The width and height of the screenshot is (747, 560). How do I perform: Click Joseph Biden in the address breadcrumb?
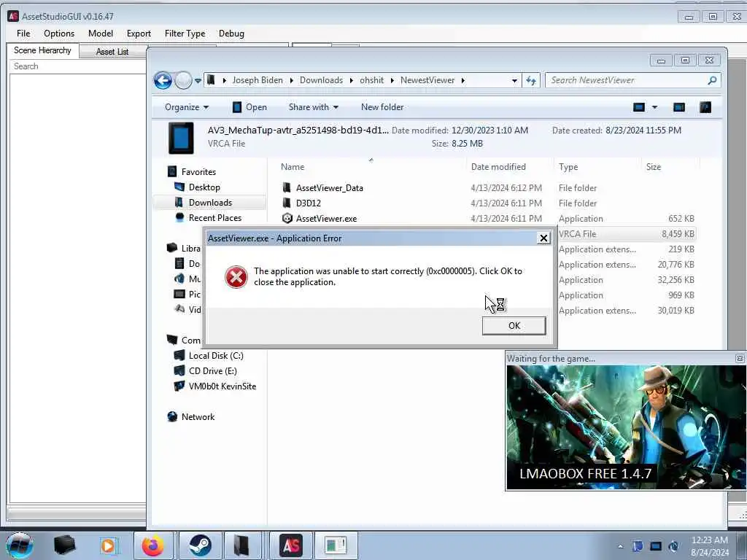click(x=258, y=80)
